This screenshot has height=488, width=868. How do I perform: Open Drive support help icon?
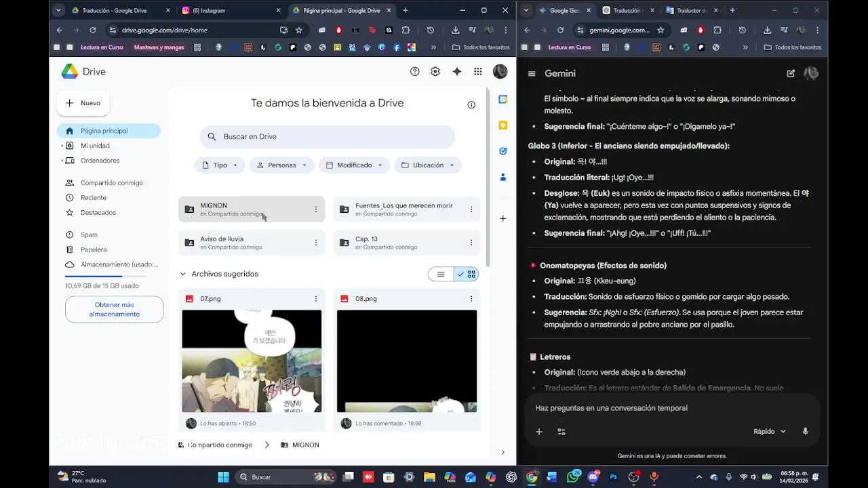pos(415,72)
